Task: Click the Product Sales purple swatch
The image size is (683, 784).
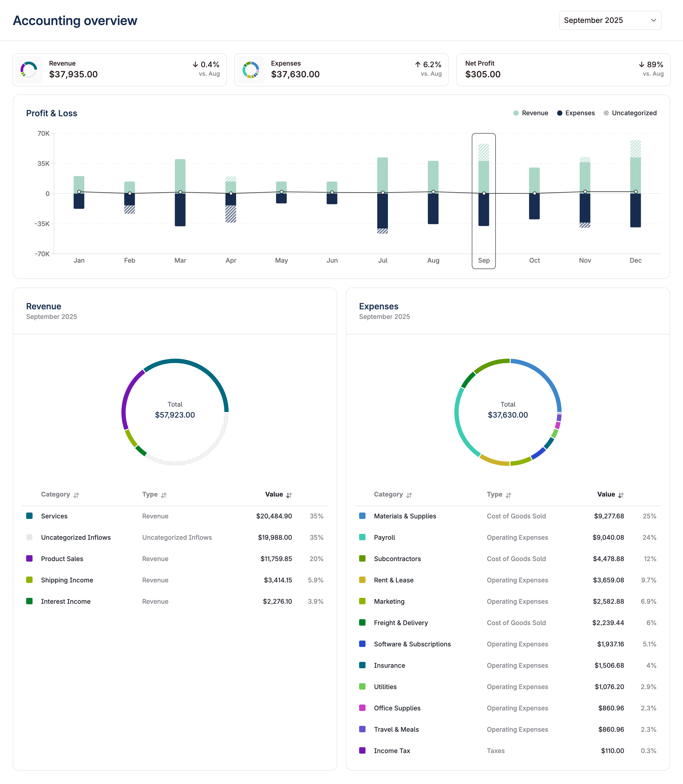Action: coord(29,558)
